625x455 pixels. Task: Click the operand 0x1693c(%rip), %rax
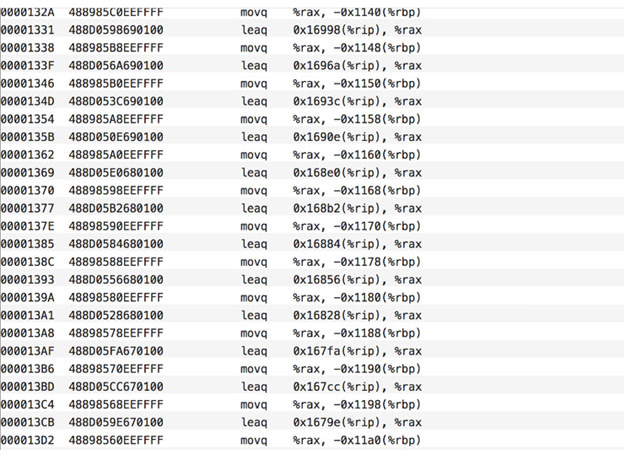pyautogui.click(x=357, y=101)
